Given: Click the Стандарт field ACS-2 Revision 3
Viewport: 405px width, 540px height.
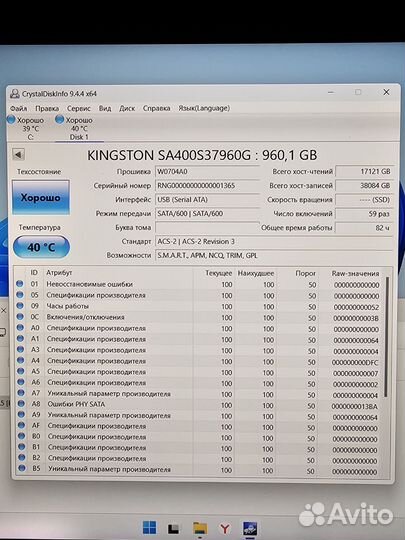Looking at the screenshot, I should (274, 241).
